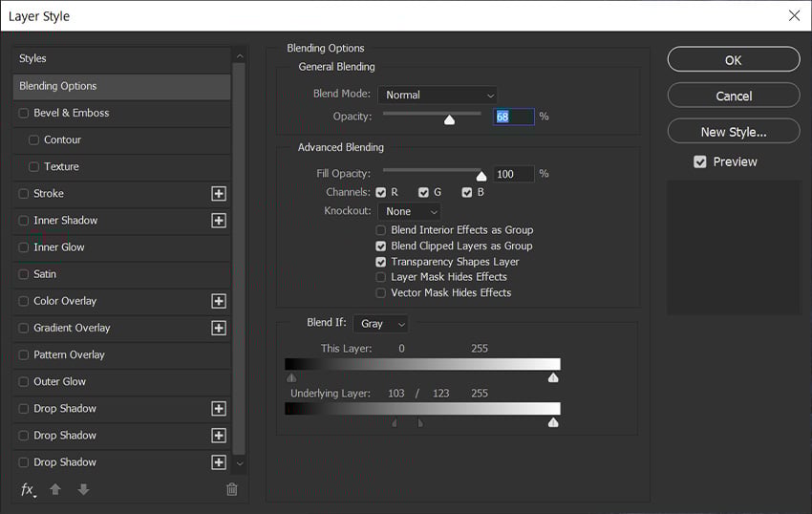Click the move effect up arrow
The image size is (812, 514).
(55, 490)
